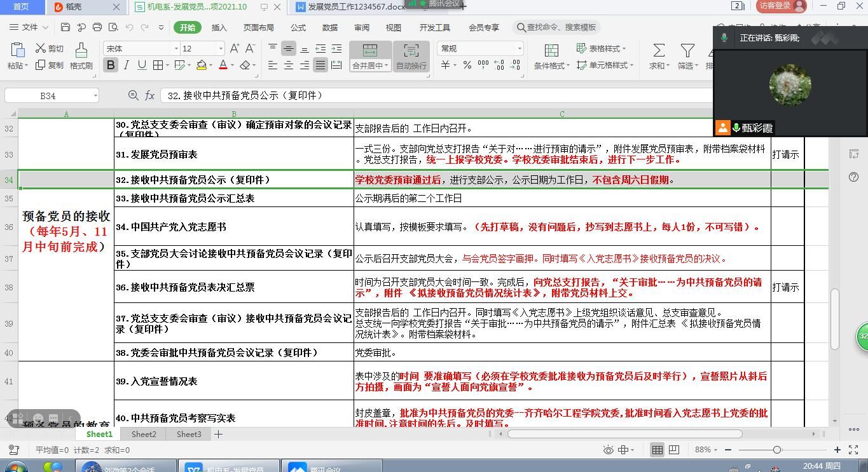Viewport: 868px width, 472px height.
Task: Click the Filter (筛选) funnel icon
Action: coord(687,51)
